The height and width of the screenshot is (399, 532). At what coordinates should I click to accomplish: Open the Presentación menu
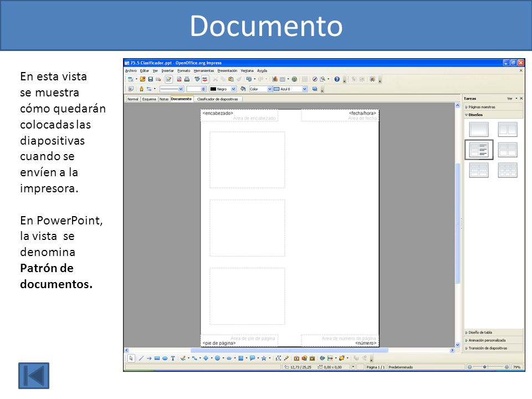(227, 71)
